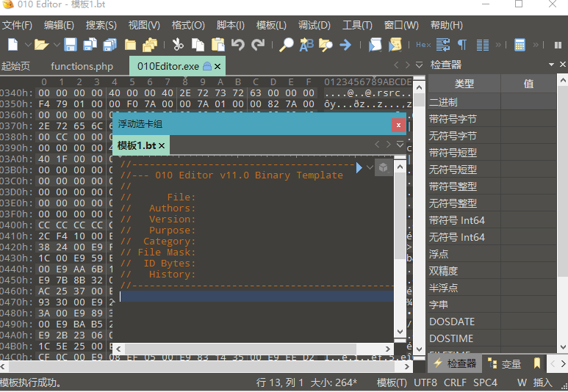Click the SPC4 tab size status entry
This screenshot has height=392, width=568.
[x=485, y=382]
